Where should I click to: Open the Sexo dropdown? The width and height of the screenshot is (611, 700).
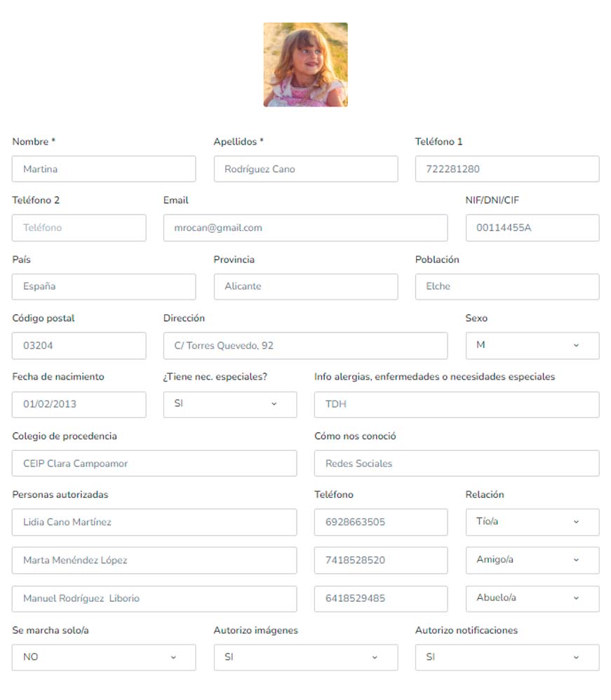coord(532,345)
